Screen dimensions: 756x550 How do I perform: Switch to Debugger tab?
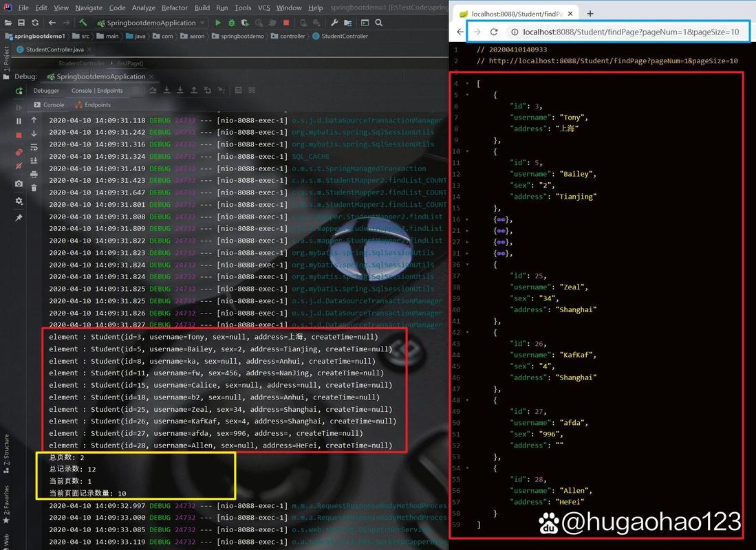[x=46, y=91]
